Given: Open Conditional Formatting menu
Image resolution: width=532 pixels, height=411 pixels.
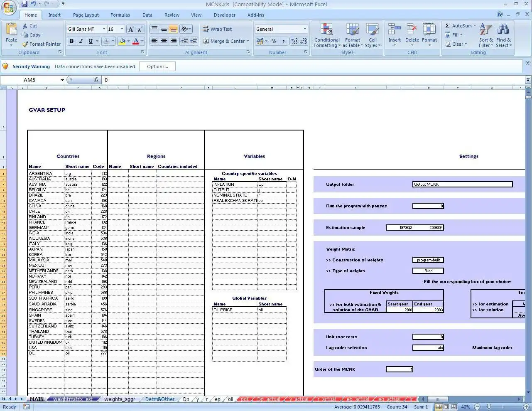Looking at the screenshot, I should click(x=327, y=36).
